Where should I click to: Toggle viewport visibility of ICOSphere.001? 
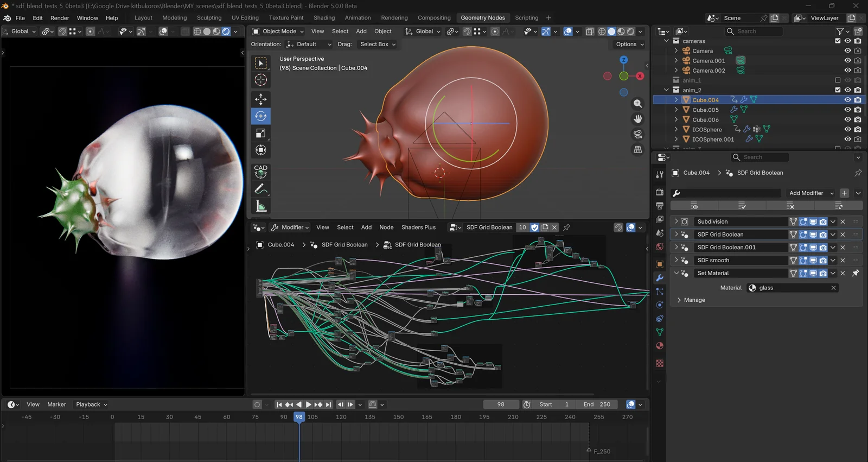coord(847,139)
